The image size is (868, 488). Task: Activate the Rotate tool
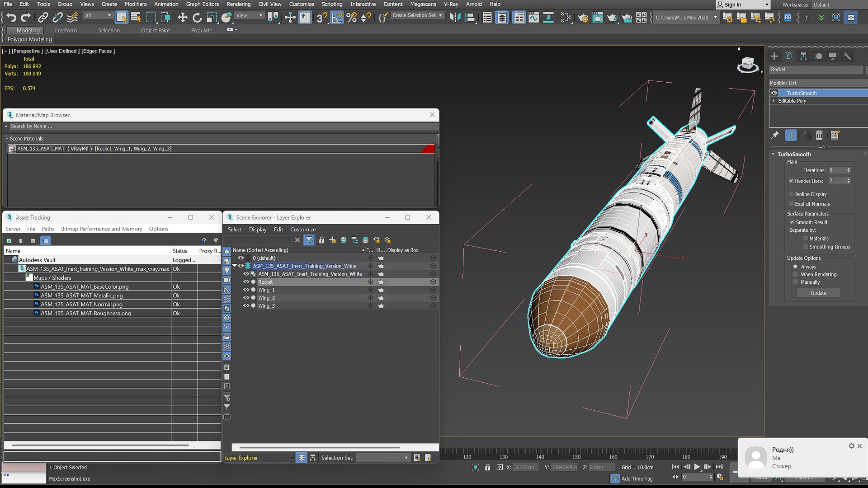coord(197,18)
